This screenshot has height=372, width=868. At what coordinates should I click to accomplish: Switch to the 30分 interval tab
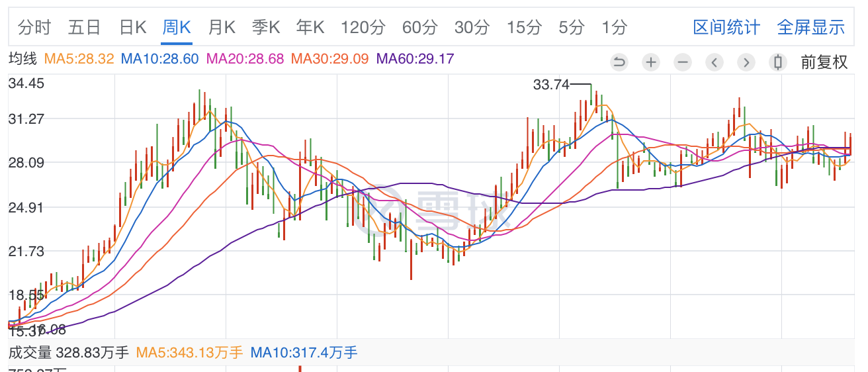tap(472, 27)
